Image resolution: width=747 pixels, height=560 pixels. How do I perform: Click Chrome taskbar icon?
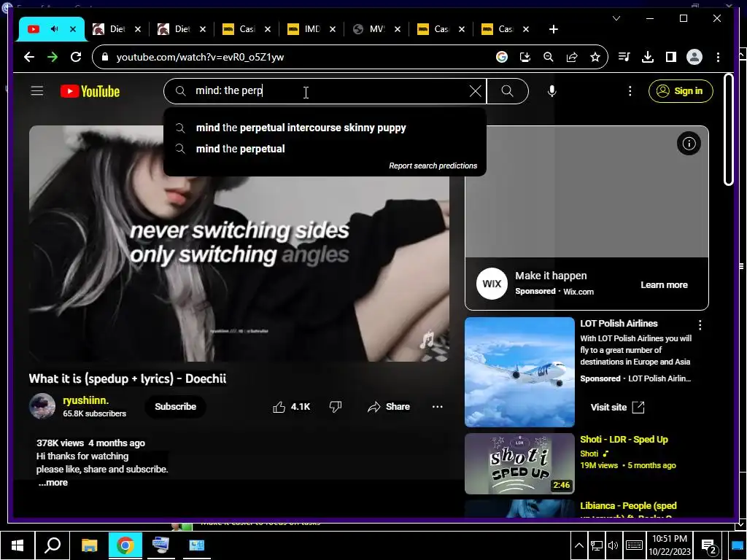tap(125, 545)
